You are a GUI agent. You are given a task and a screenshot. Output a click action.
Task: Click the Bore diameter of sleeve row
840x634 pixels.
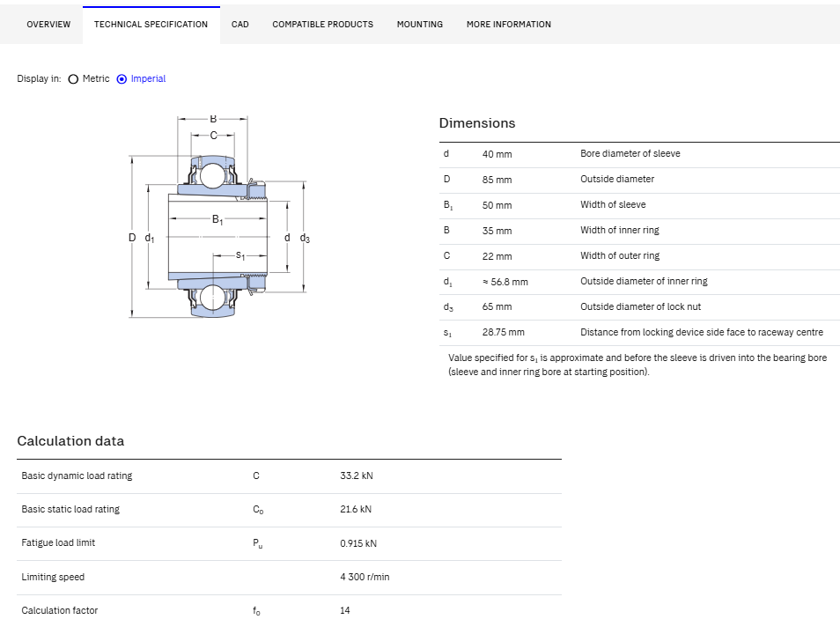pos(639,154)
